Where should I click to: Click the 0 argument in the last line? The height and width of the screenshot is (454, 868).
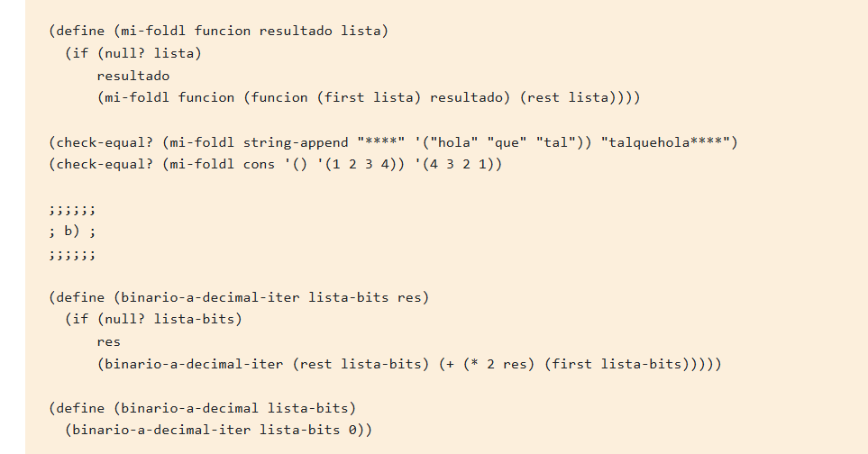coord(352,431)
